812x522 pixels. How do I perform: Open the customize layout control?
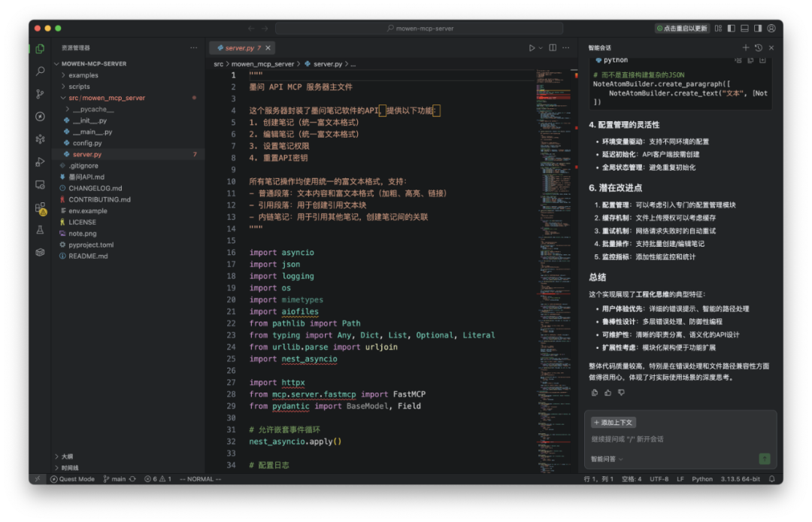click(718, 29)
